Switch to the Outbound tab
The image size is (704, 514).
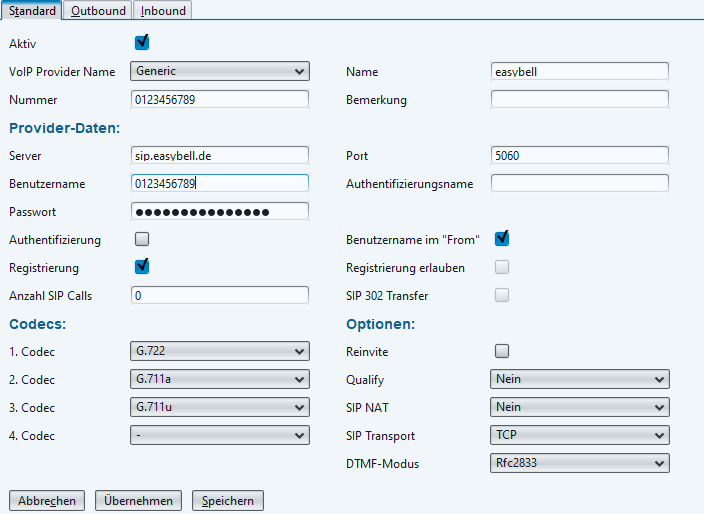(98, 10)
